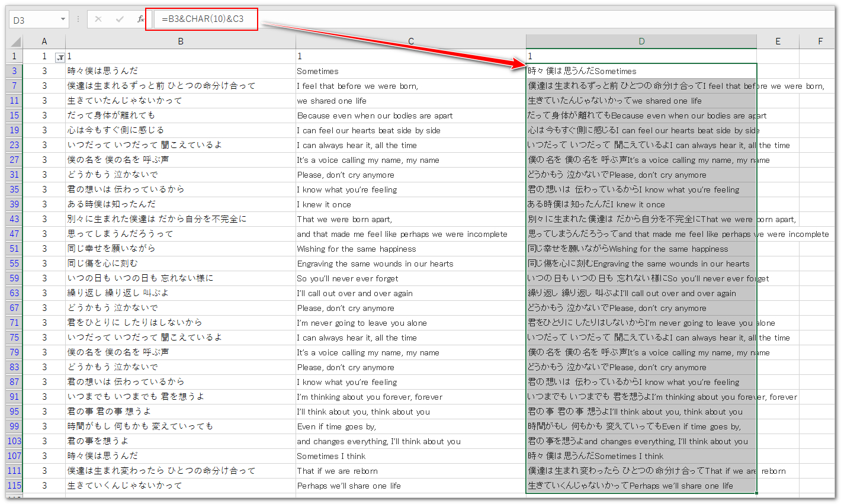Click 'I'll call out over and over again' in column C
841x504 pixels.
tap(411, 293)
